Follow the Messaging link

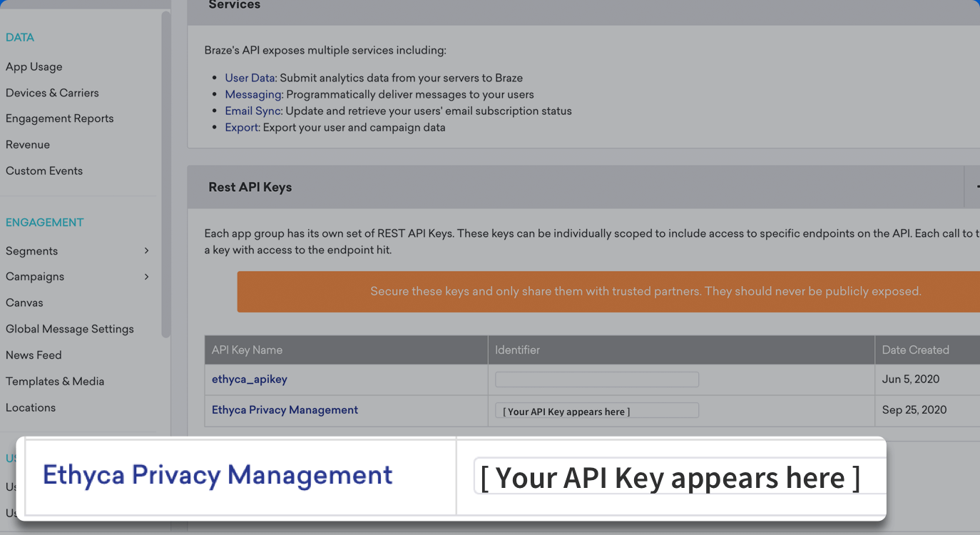[x=253, y=94]
